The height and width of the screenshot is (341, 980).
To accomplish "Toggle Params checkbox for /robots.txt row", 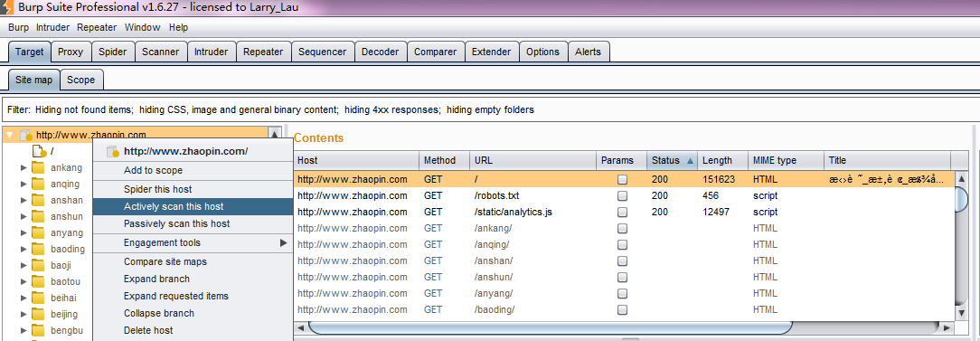I will pyautogui.click(x=622, y=196).
